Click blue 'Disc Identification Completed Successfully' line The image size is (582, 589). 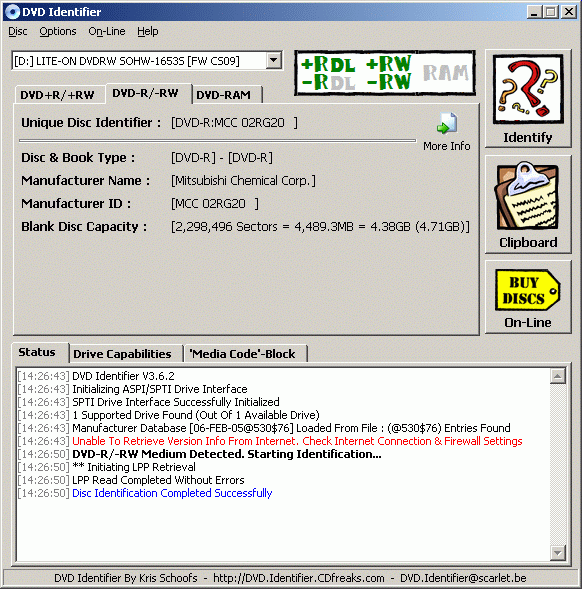click(x=172, y=493)
